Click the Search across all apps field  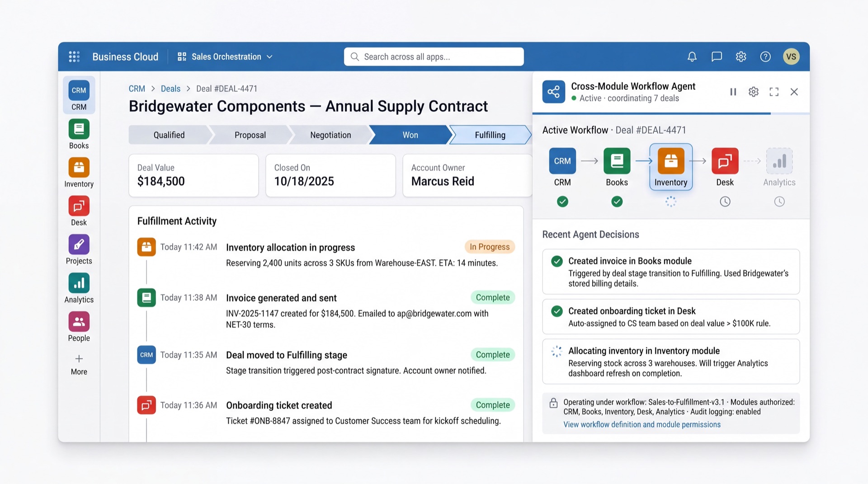[434, 56]
